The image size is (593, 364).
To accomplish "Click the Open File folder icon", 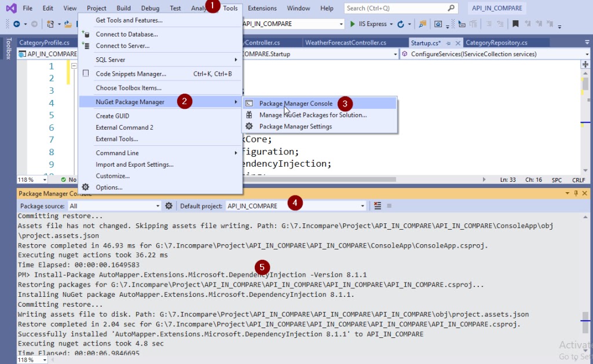I will pos(68,24).
